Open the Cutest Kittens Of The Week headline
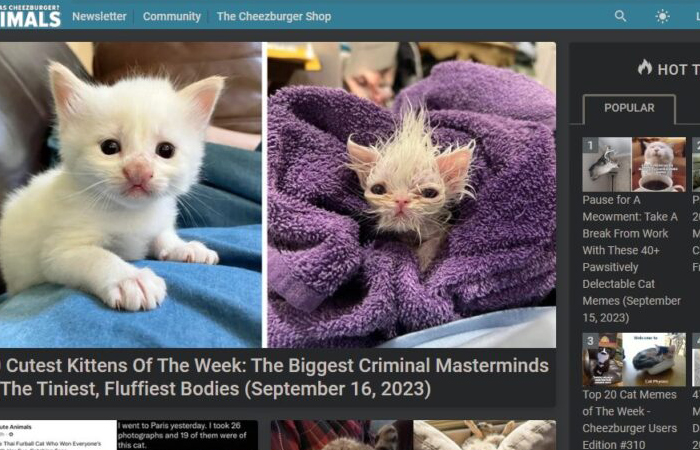The height and width of the screenshot is (450, 700). tap(274, 377)
